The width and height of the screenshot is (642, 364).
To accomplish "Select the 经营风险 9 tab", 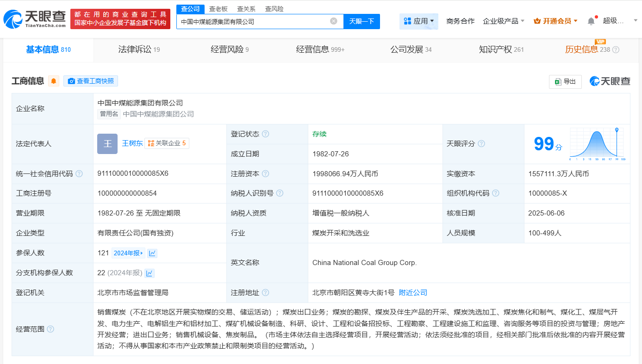I will 230,50.
